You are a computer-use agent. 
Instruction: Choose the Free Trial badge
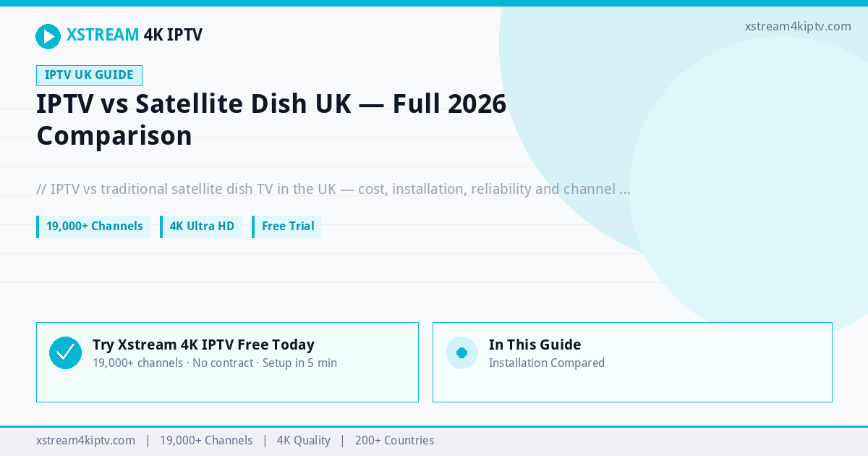tap(286, 227)
